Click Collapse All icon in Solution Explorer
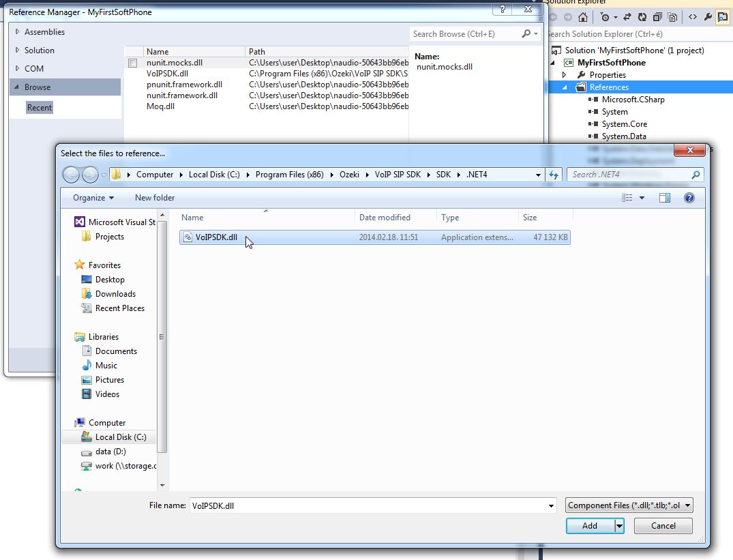 (x=657, y=17)
